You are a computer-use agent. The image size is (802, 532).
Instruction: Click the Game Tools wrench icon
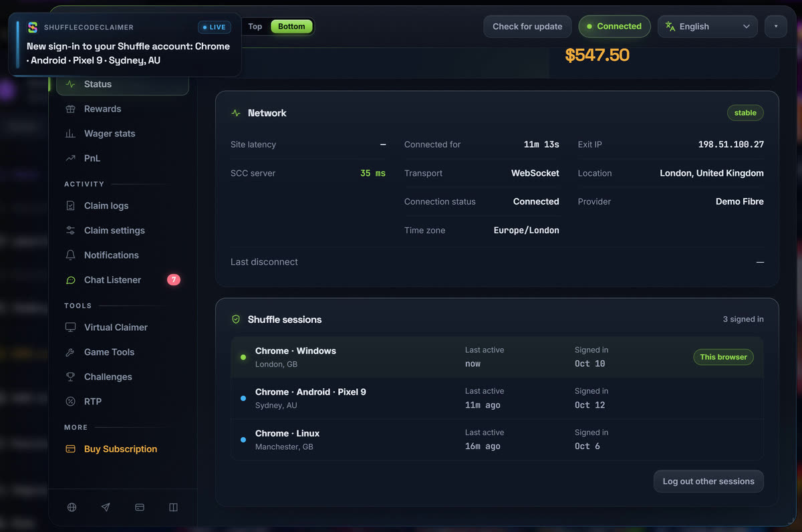point(70,352)
